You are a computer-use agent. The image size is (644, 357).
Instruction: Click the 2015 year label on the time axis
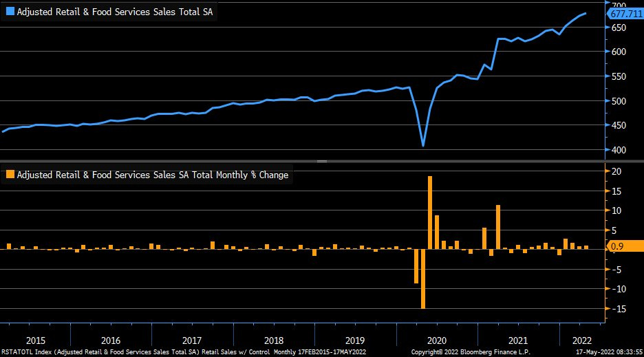click(35, 340)
